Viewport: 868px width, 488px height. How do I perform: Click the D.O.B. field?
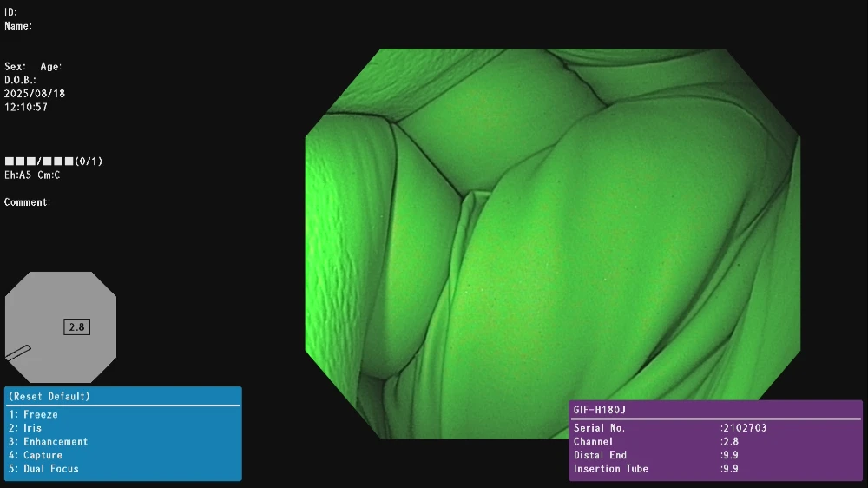pos(20,80)
